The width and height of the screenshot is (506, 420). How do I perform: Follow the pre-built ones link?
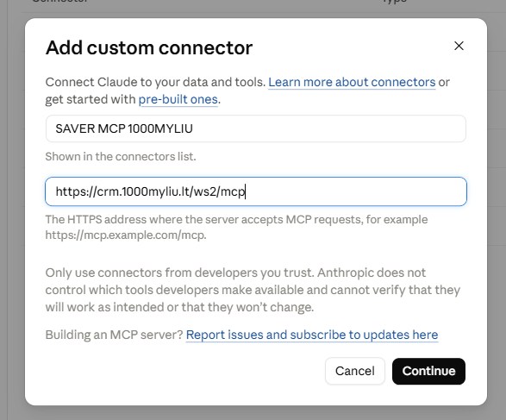click(178, 99)
